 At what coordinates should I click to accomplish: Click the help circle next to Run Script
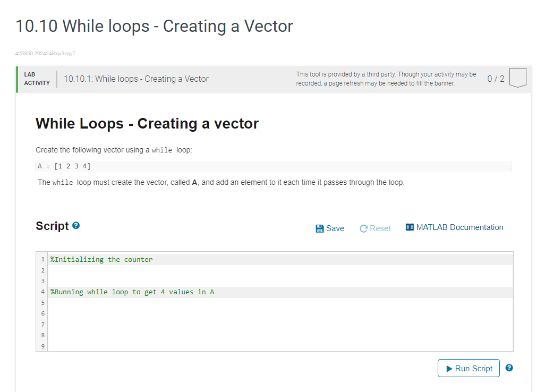(x=508, y=368)
